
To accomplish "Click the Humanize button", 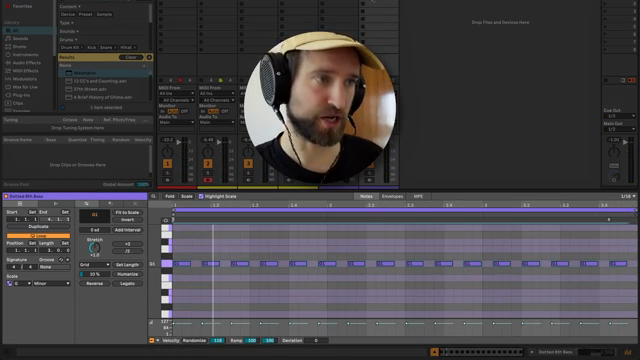I will 127,274.
